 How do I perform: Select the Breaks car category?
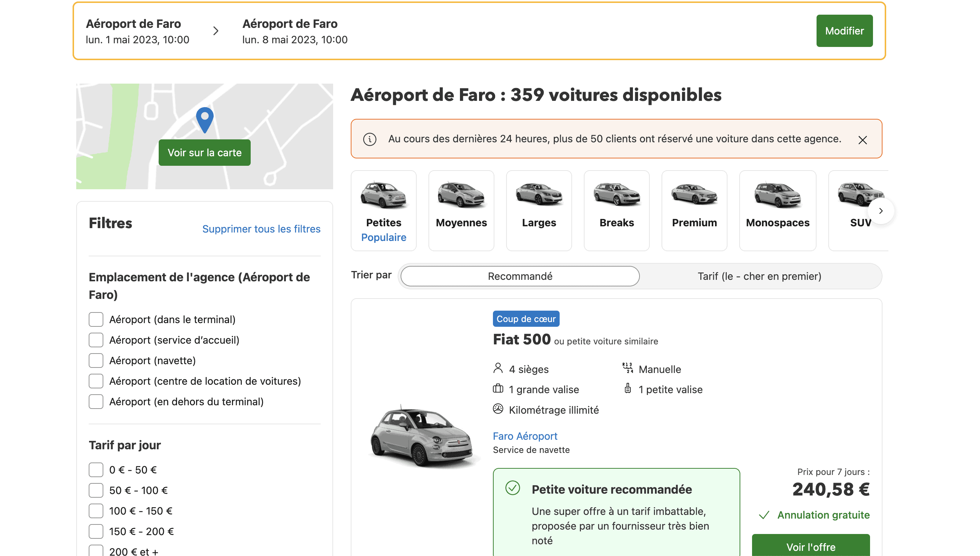[x=616, y=211]
